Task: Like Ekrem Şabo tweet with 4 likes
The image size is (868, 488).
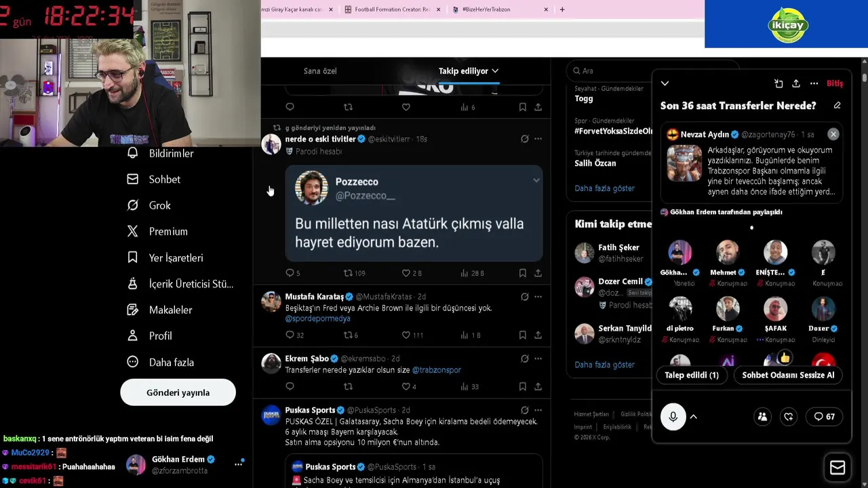Action: tap(409, 386)
